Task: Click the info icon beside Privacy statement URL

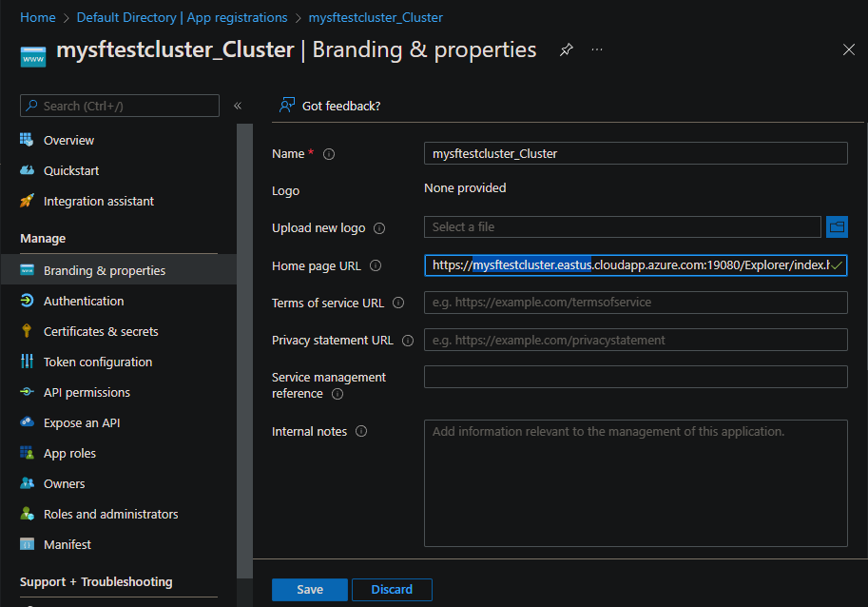Action: pos(408,341)
